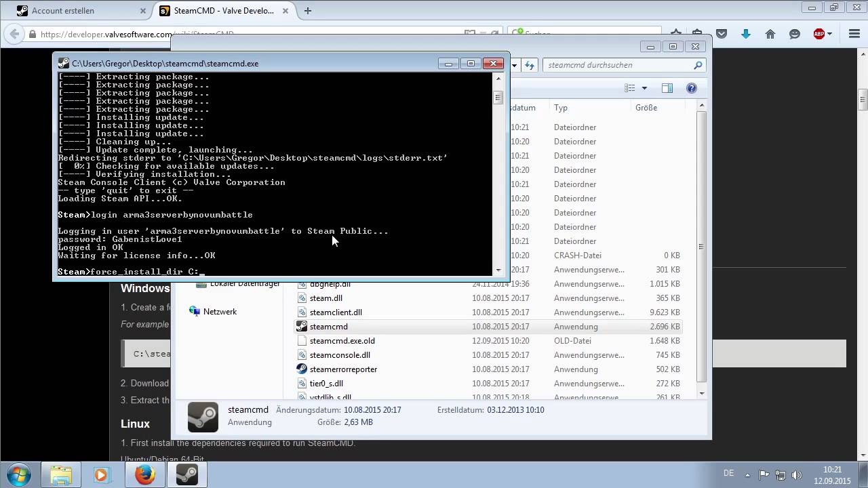Image resolution: width=868 pixels, height=488 pixels.
Task: Go to Firefox home page icon
Action: (x=770, y=34)
